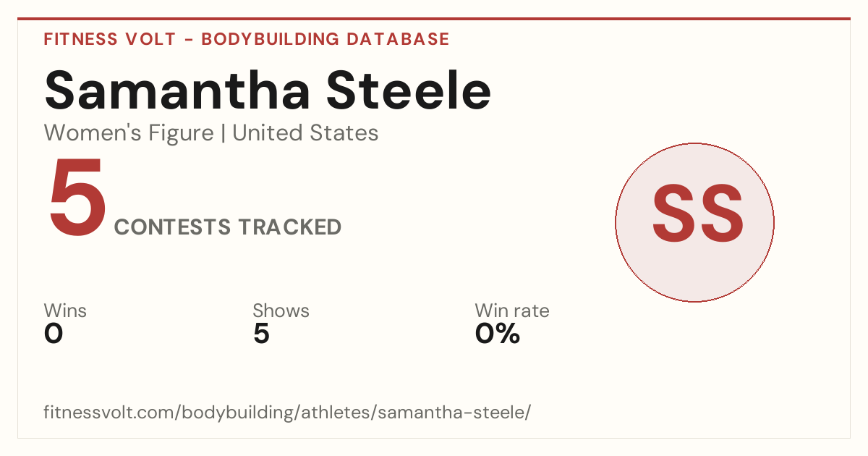
Task: Click the Shows value 5
Action: tap(261, 334)
